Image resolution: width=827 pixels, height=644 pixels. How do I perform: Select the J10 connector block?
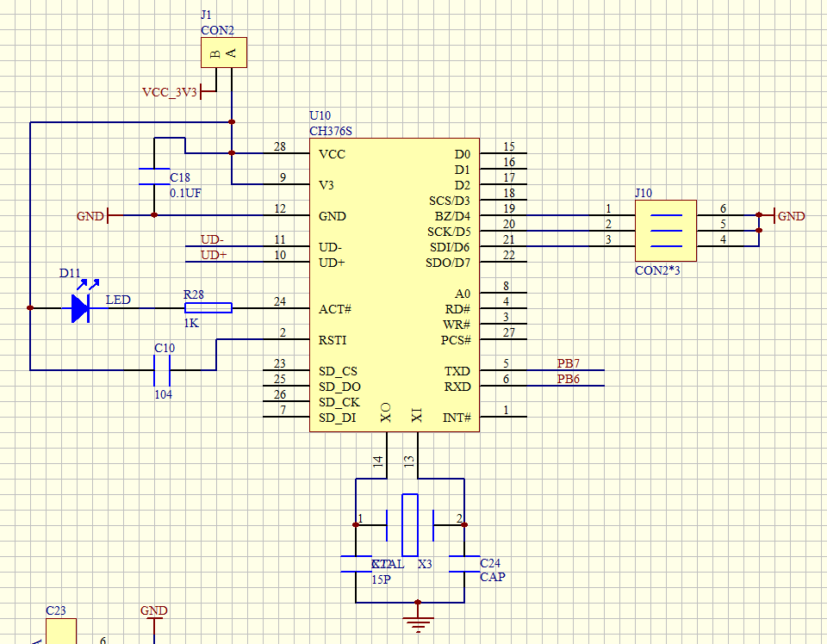point(666,231)
